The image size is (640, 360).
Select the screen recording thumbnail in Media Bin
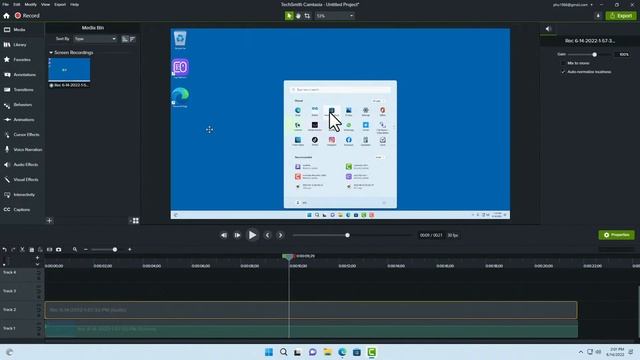pyautogui.click(x=69, y=70)
